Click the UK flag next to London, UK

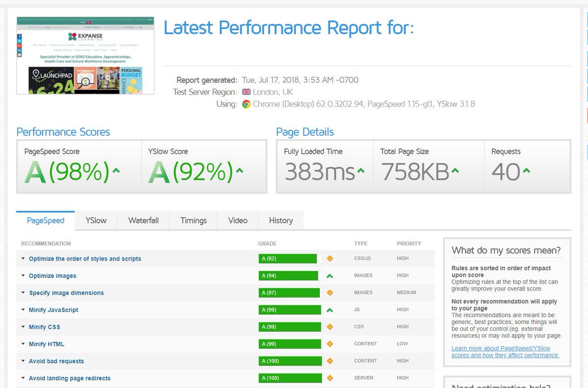click(245, 92)
